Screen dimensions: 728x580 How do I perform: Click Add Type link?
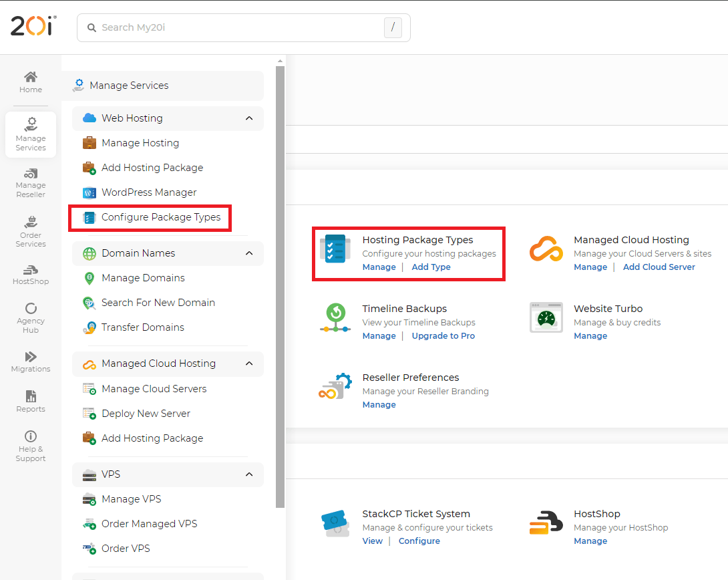click(431, 267)
